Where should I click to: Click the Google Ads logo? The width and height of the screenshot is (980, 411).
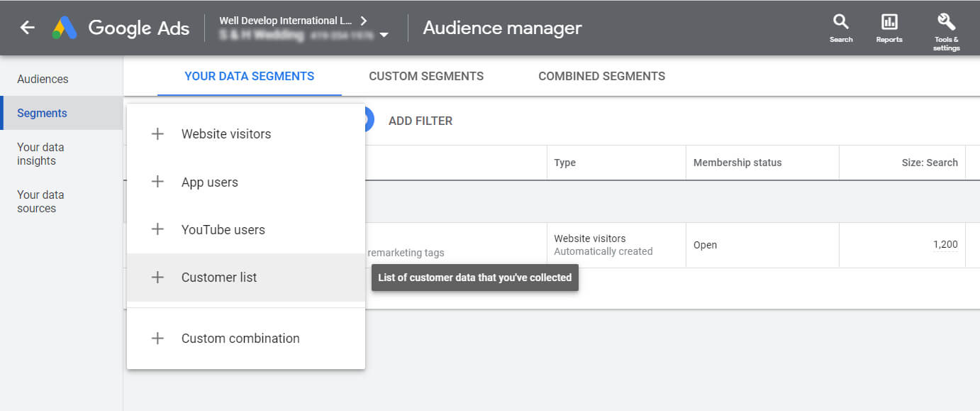tap(121, 28)
